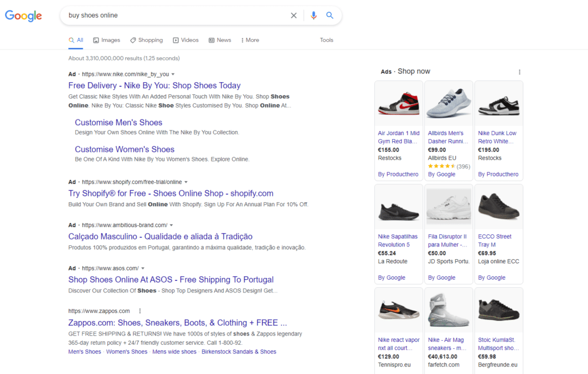Follow the Women's Shoes Zappos sitelink

tap(127, 352)
